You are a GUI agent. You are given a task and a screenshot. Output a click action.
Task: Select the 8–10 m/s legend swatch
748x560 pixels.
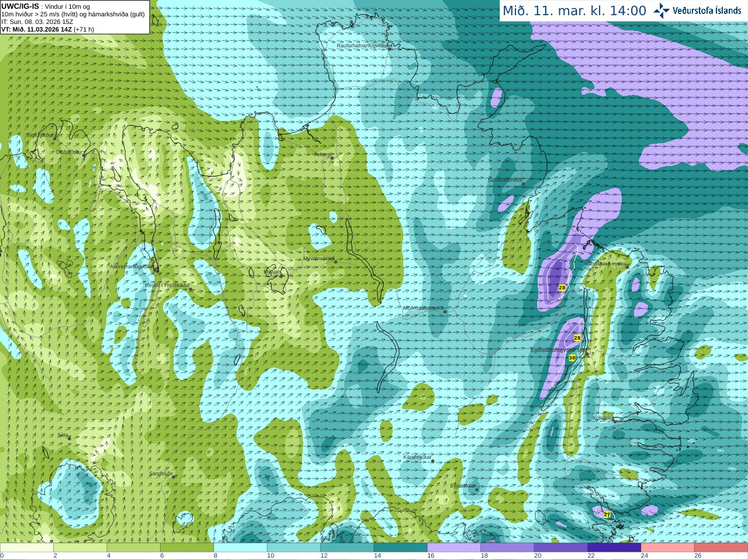pos(241,548)
